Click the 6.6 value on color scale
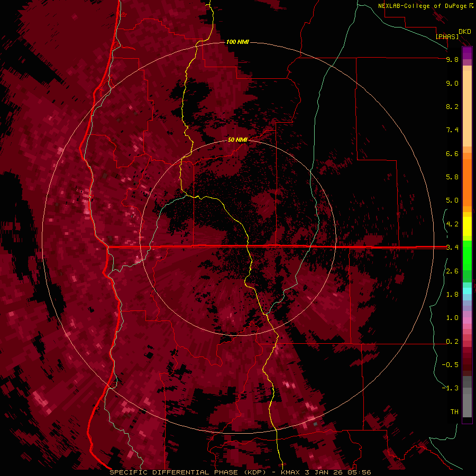The width and height of the screenshot is (476, 476). click(x=452, y=153)
